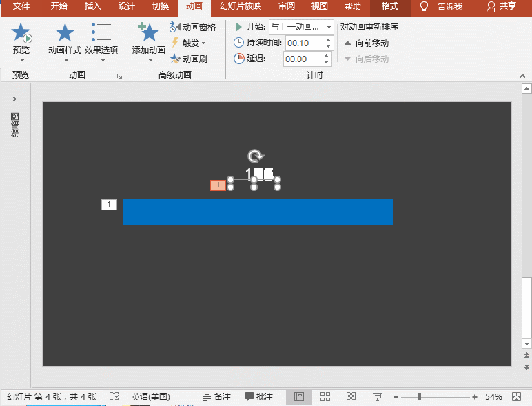This screenshot has height=406, width=532.
Task: Click the Share (共享) button
Action: [502, 6]
